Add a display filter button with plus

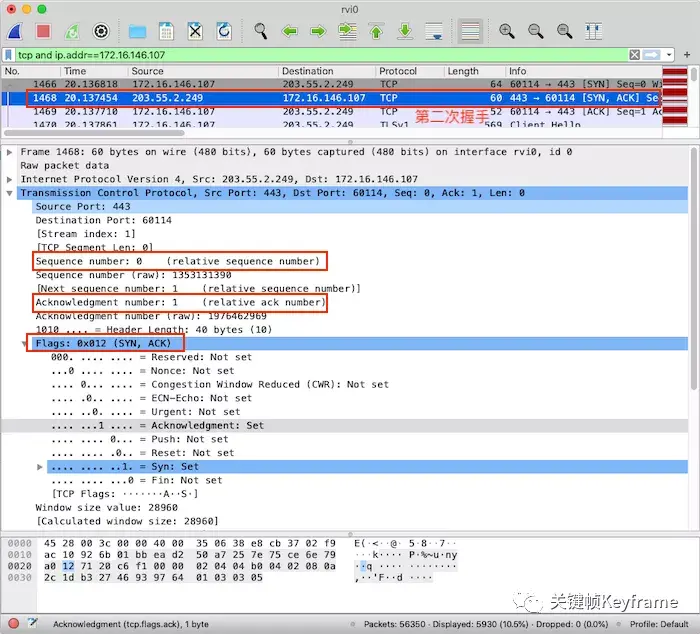coord(687,55)
